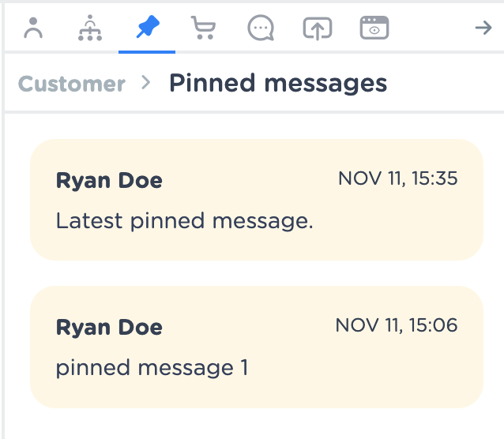Screen dimensions: 504x439
Task: Open the shopping cart icon tab
Action: click(x=203, y=28)
